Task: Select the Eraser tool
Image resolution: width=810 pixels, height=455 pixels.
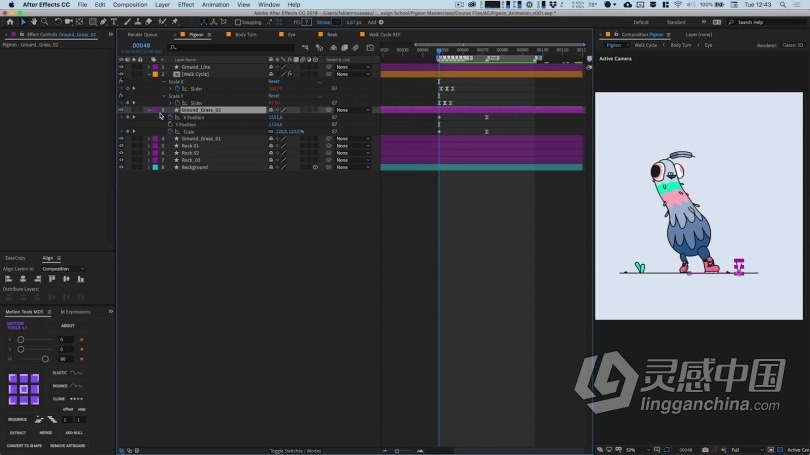Action: coord(149,22)
